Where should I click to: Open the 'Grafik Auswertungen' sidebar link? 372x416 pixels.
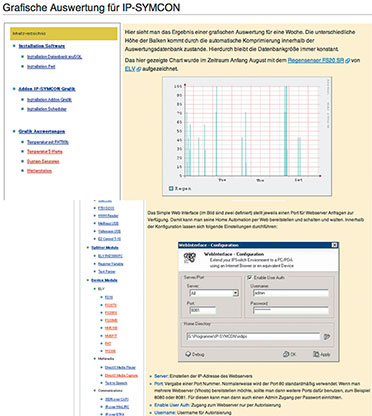(x=42, y=131)
